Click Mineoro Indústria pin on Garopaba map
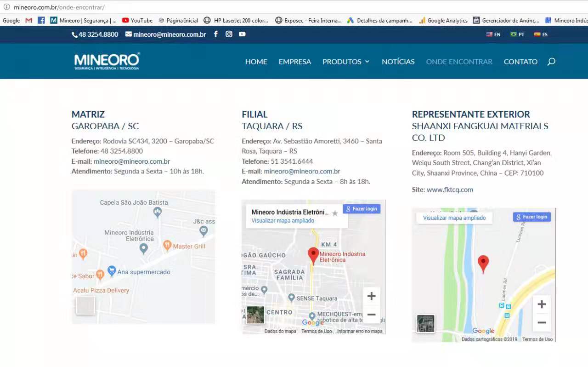 click(x=143, y=248)
